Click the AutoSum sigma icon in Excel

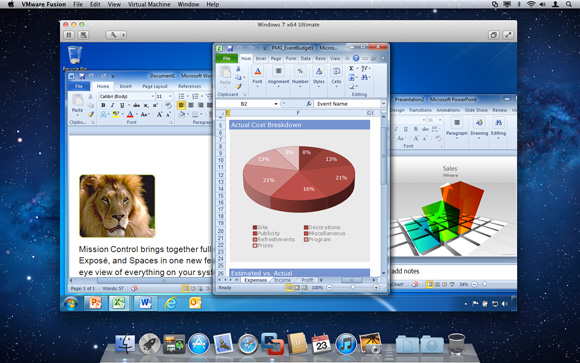point(351,68)
